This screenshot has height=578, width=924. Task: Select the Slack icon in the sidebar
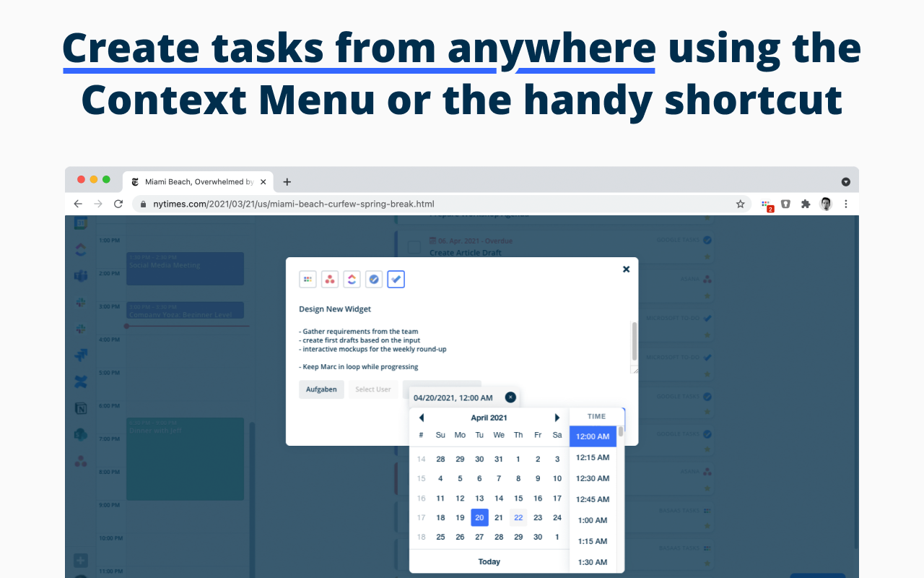80,302
